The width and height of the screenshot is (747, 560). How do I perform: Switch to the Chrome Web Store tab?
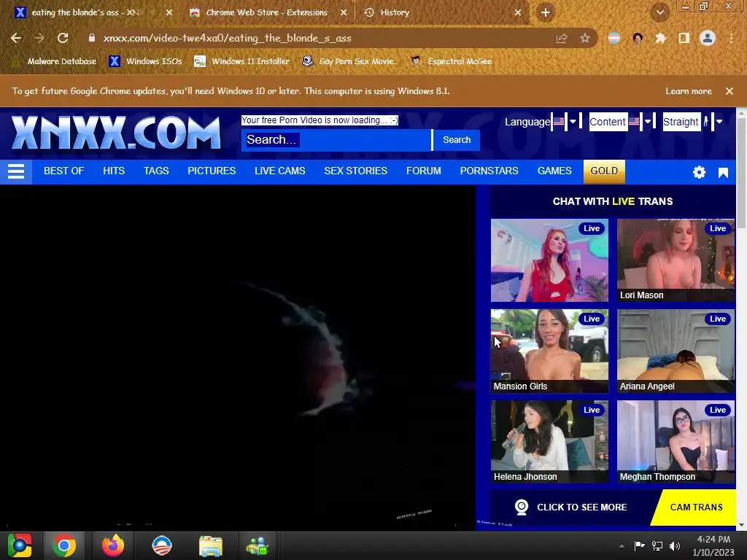[268, 12]
